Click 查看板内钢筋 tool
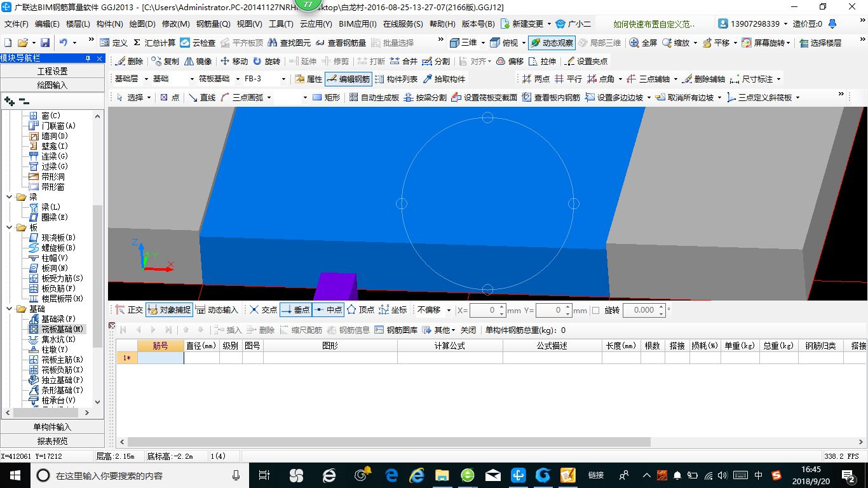Viewport: 868px width, 488px height. click(551, 97)
